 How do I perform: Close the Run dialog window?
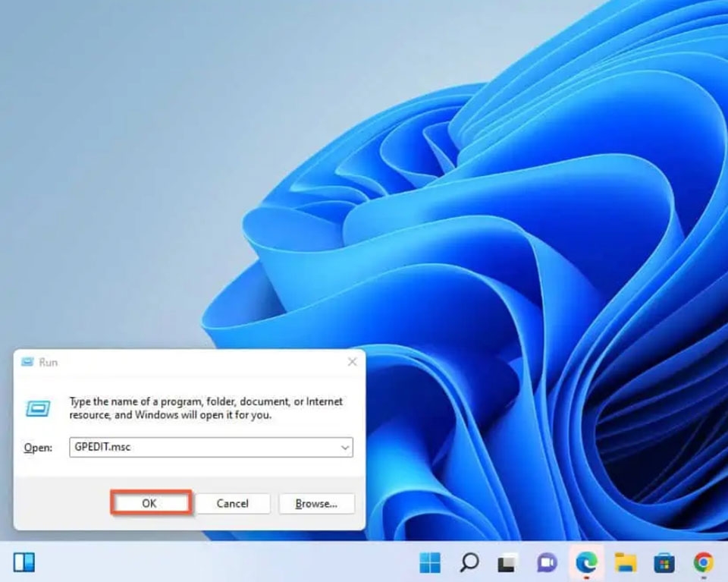[x=353, y=362]
